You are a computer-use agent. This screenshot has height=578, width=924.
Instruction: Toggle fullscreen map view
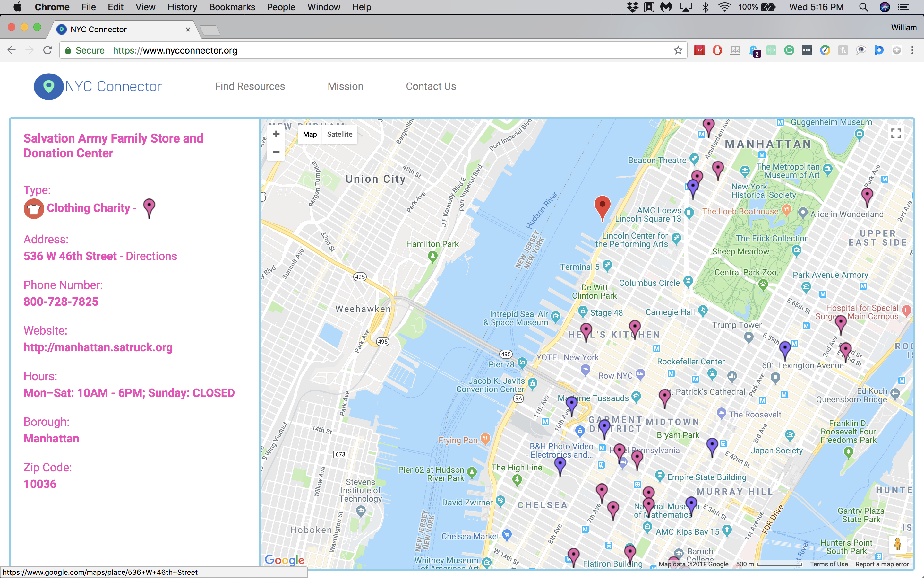tap(896, 133)
